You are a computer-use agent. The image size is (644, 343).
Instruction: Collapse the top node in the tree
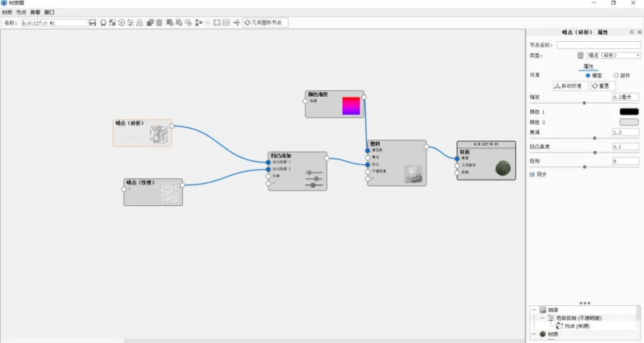pyautogui.click(x=534, y=309)
